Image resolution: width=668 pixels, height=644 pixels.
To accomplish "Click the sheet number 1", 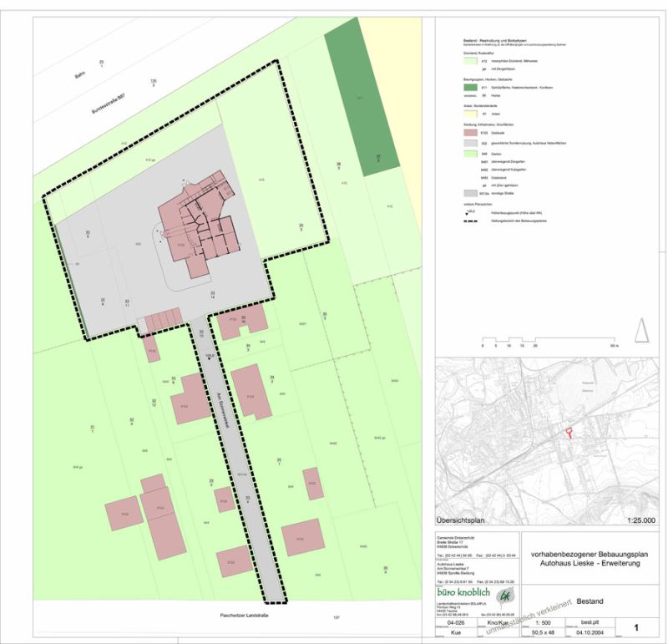I will coord(636,627).
